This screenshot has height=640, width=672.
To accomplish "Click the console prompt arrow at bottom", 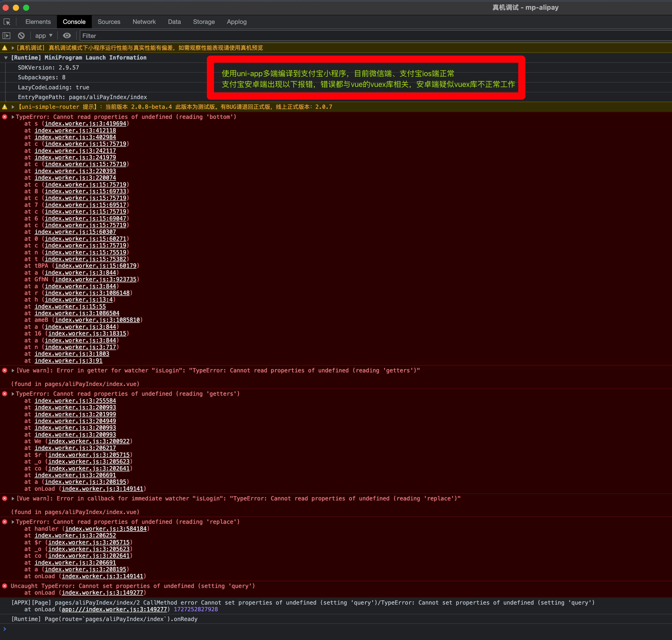I will click(x=5, y=629).
